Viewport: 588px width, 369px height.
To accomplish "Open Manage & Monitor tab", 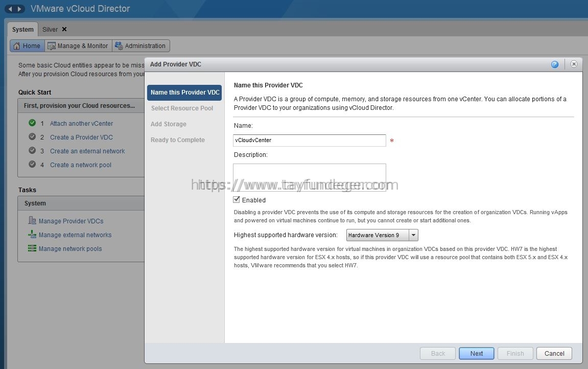I will coord(78,46).
